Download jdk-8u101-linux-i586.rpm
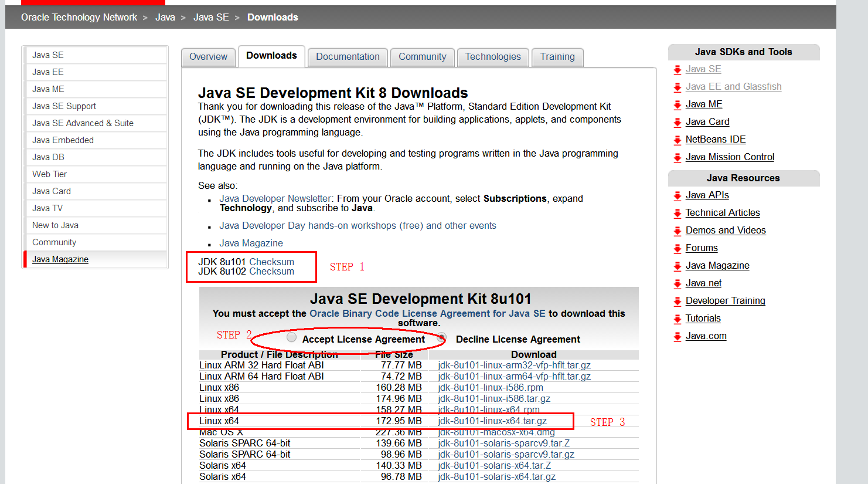This screenshot has width=868, height=484. click(x=491, y=388)
